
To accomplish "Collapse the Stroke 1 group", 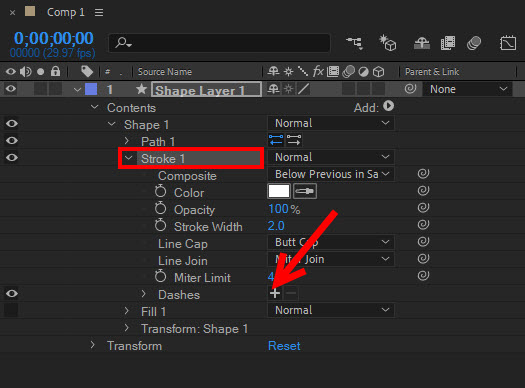I will 129,157.
